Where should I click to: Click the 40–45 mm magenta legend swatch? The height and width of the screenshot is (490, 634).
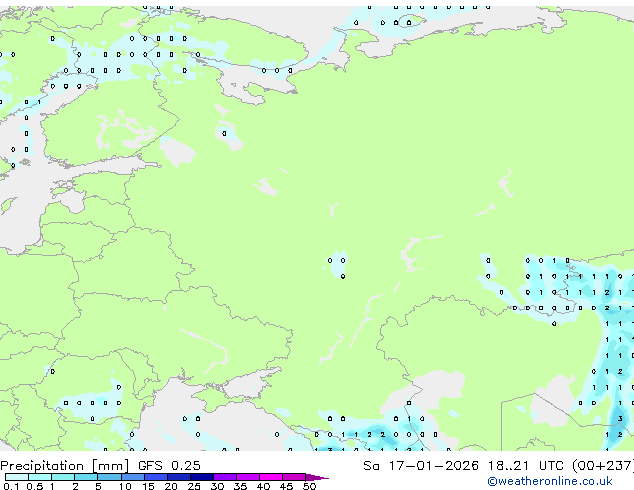pyautogui.click(x=271, y=477)
